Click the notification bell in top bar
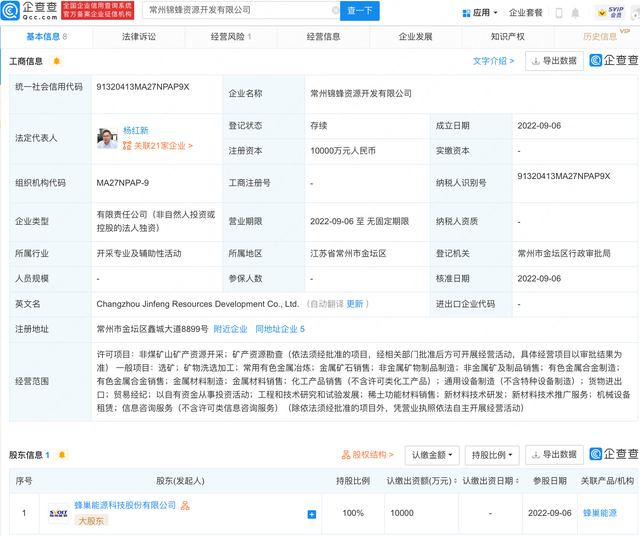640x536 pixels. [x=575, y=13]
